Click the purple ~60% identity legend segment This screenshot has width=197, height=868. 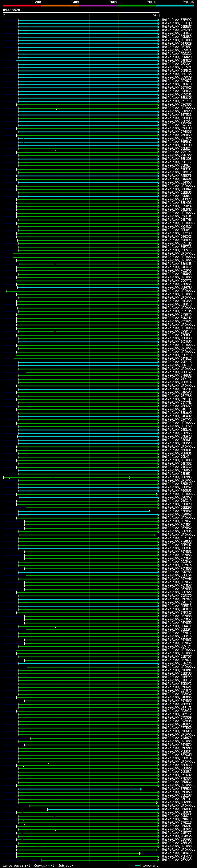[99, 6]
